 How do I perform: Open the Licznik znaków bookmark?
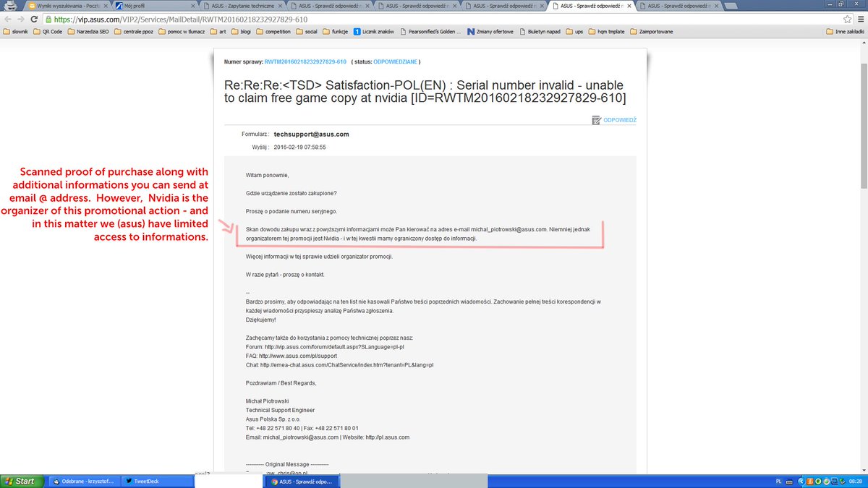pos(375,32)
